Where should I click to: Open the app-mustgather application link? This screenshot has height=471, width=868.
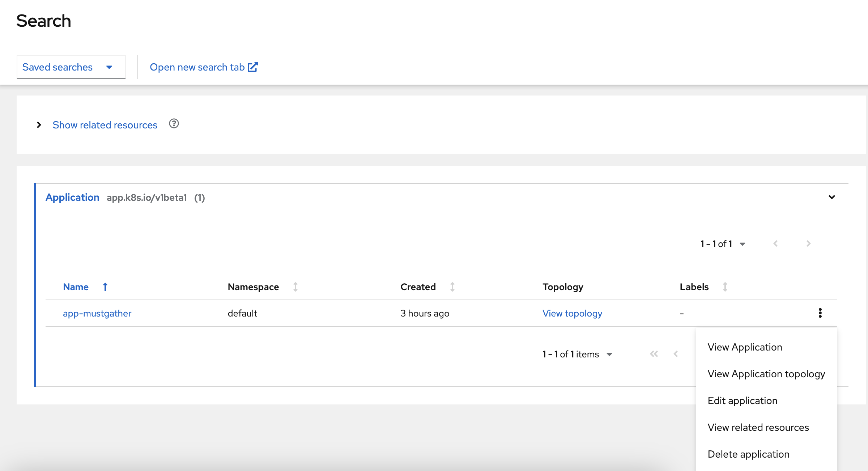point(97,313)
